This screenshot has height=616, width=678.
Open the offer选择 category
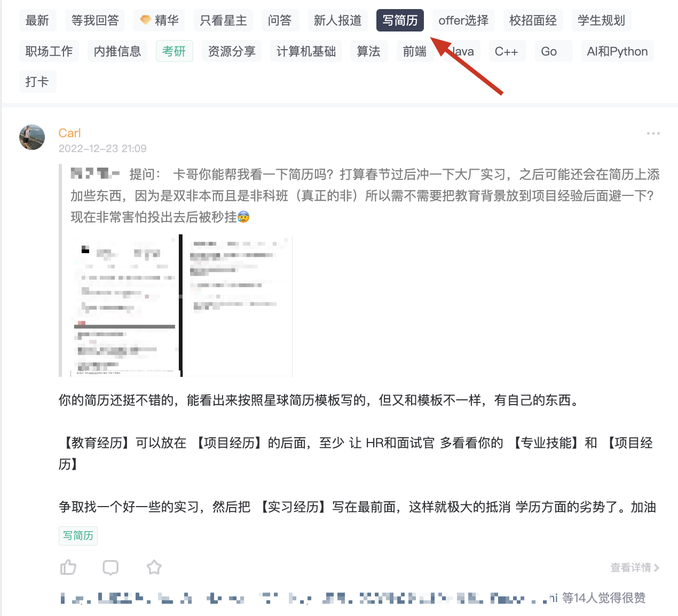[463, 20]
